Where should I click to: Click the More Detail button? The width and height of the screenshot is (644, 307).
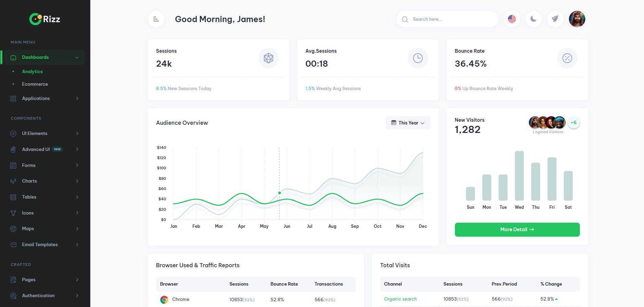[x=517, y=229]
